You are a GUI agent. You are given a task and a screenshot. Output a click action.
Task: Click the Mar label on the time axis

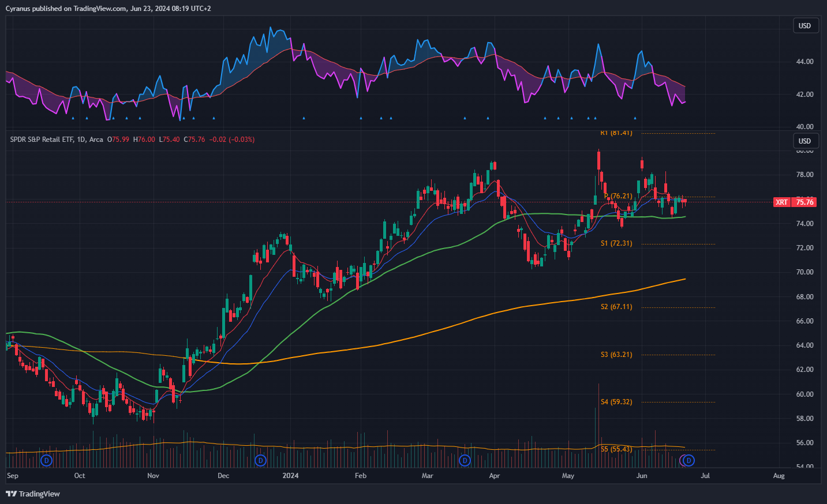point(428,476)
